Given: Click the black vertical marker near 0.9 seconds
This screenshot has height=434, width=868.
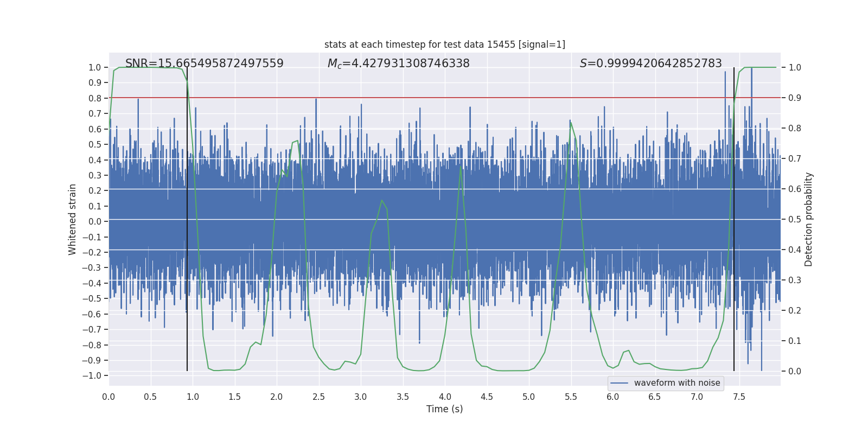Looking at the screenshot, I should point(187,217).
